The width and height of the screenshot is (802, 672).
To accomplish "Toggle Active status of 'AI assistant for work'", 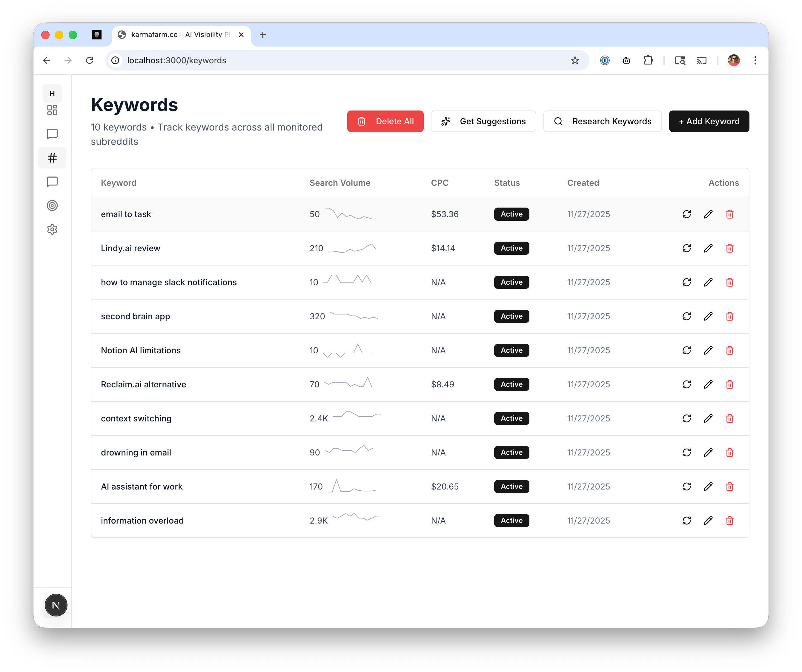I will click(511, 486).
